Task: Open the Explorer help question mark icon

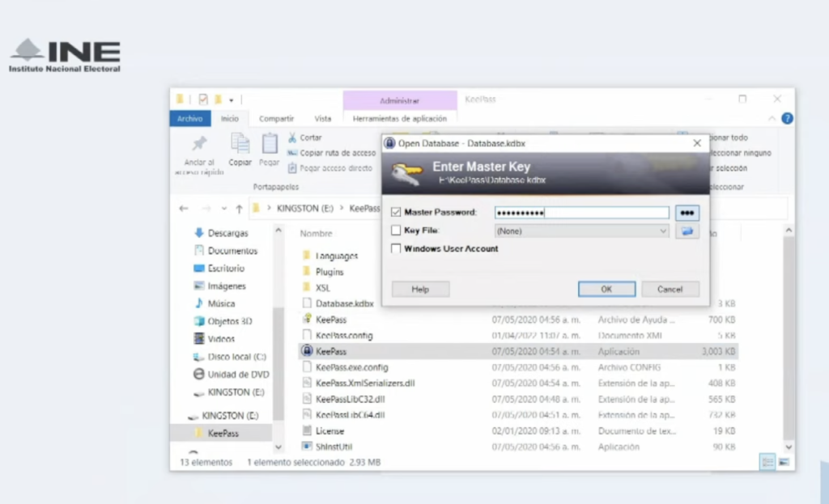Action: (x=787, y=118)
